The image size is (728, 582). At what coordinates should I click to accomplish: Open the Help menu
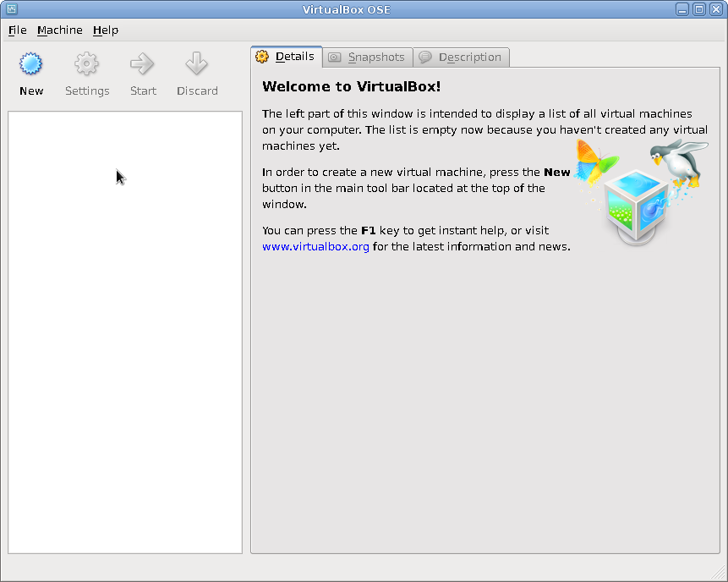click(x=106, y=30)
